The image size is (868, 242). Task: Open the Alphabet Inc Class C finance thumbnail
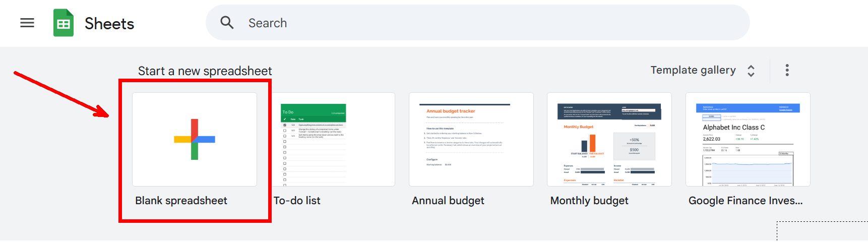[748, 139]
